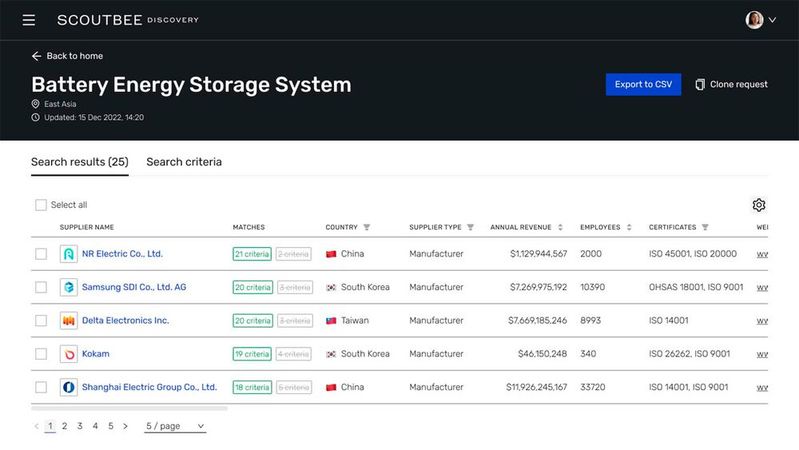The width and height of the screenshot is (799, 450).
Task: Expand the user profile avatar menu
Action: coord(761,20)
